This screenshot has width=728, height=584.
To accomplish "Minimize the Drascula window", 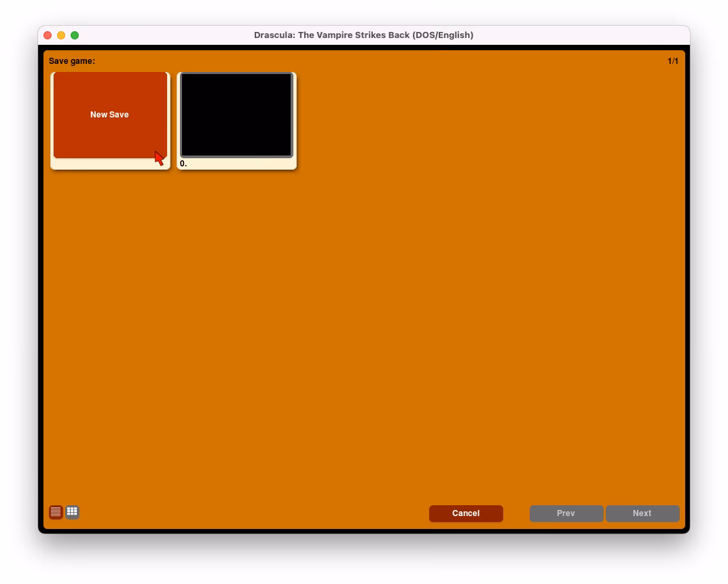I will click(61, 35).
